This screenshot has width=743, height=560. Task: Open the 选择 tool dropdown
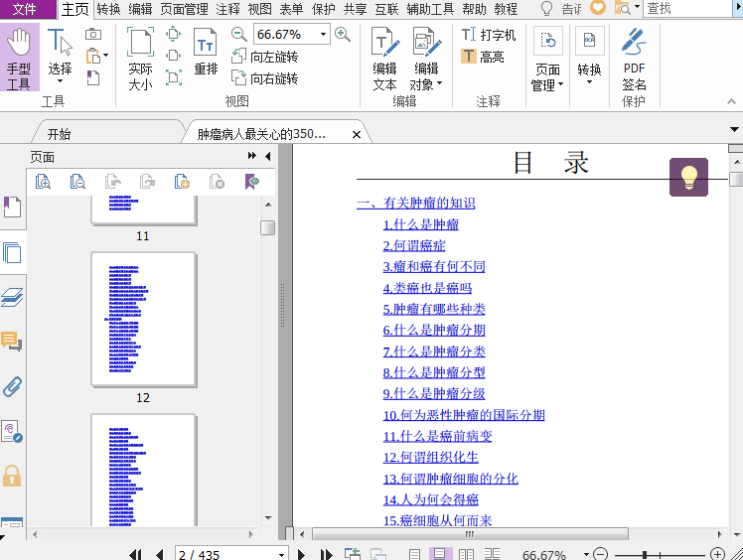(x=60, y=81)
